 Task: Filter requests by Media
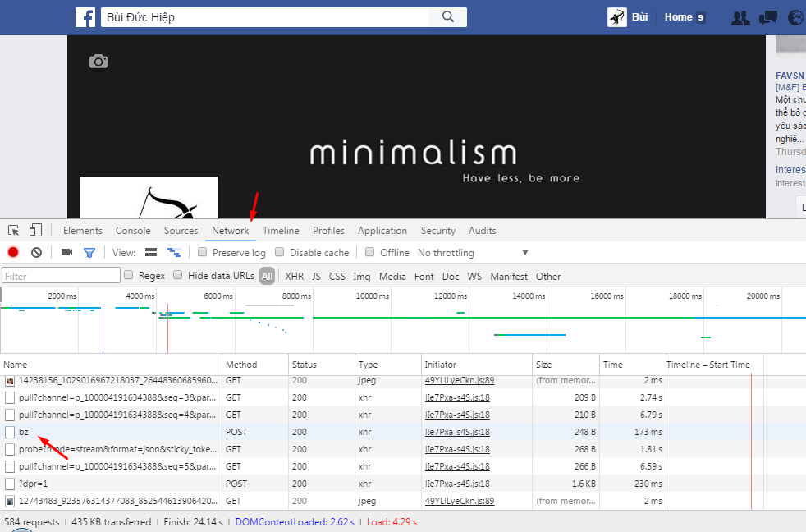392,277
